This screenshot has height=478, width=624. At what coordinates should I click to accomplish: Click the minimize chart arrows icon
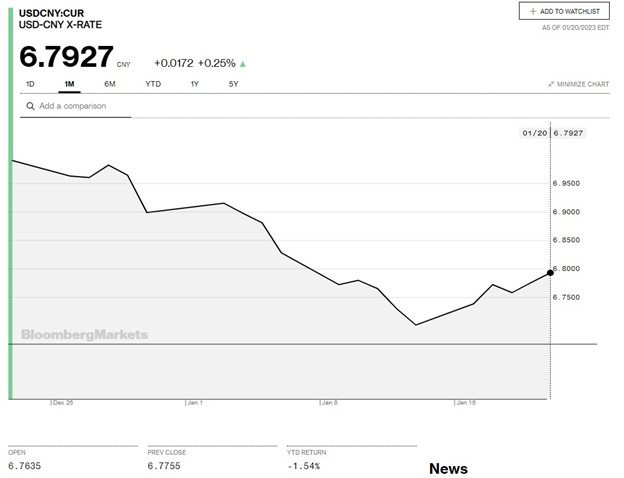pyautogui.click(x=551, y=85)
